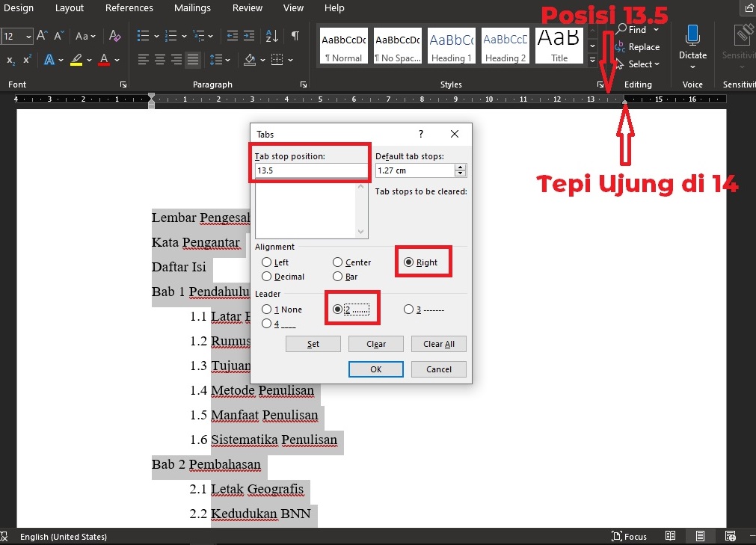Click the Subscript icon in Font group
The image size is (756, 545).
tap(10, 60)
